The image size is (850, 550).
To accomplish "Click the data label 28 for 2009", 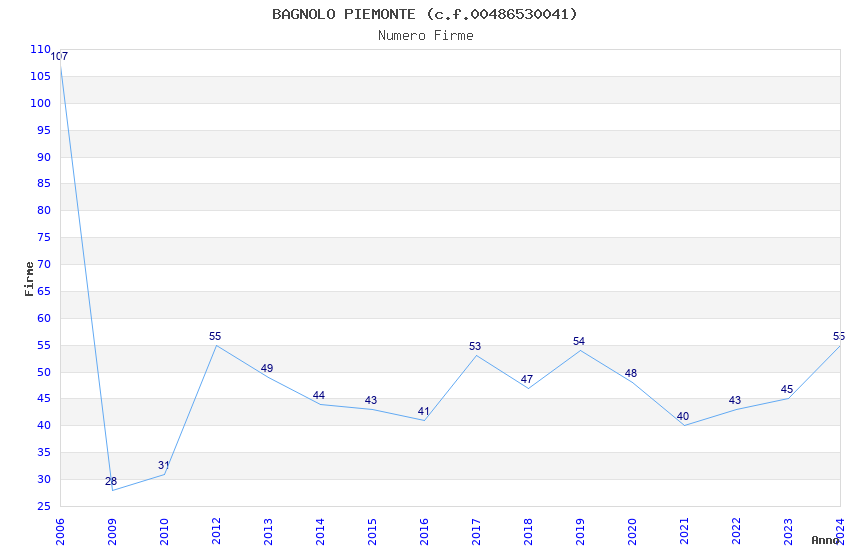I will click(111, 481).
